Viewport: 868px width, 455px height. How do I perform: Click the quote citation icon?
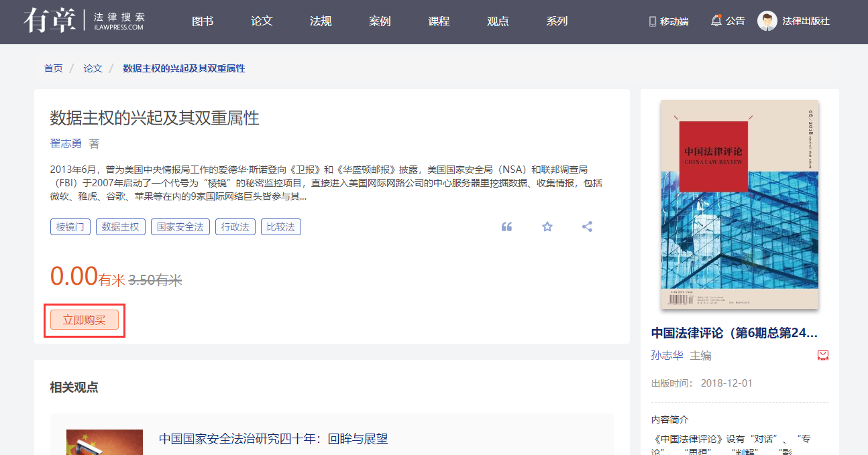[x=506, y=226]
